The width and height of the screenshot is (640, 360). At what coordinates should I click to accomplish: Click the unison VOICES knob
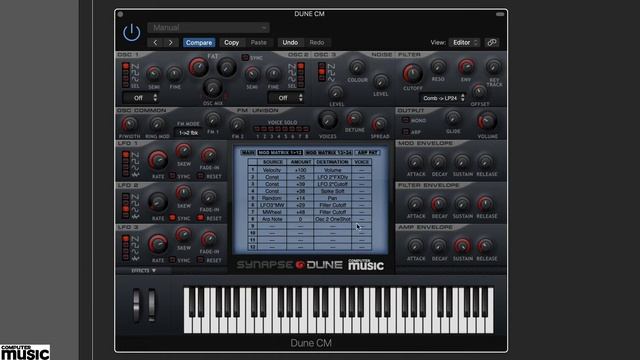click(x=327, y=120)
